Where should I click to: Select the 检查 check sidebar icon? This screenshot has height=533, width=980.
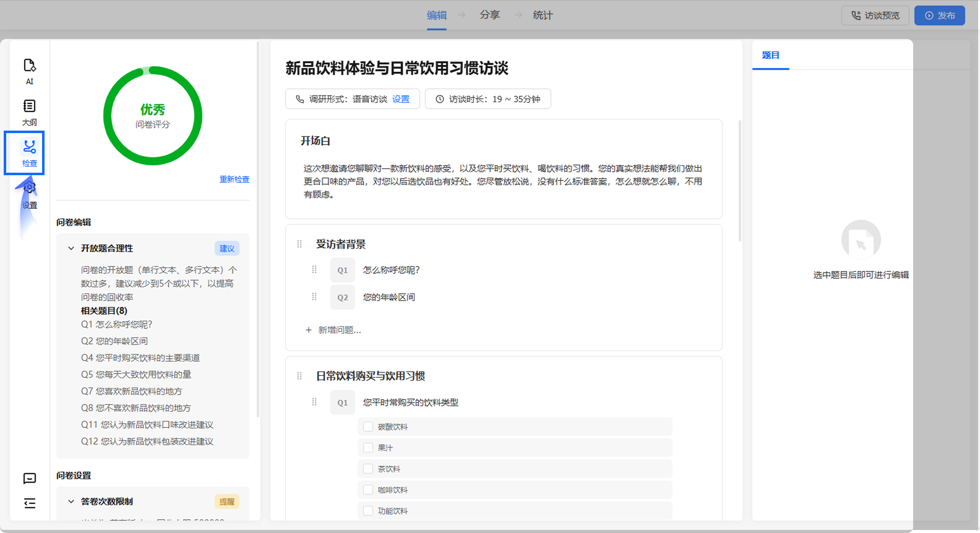[29, 153]
